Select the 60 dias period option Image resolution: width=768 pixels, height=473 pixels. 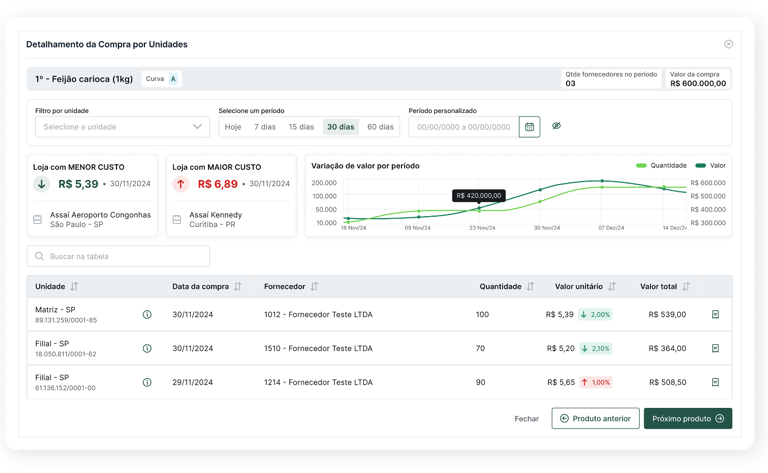(381, 127)
